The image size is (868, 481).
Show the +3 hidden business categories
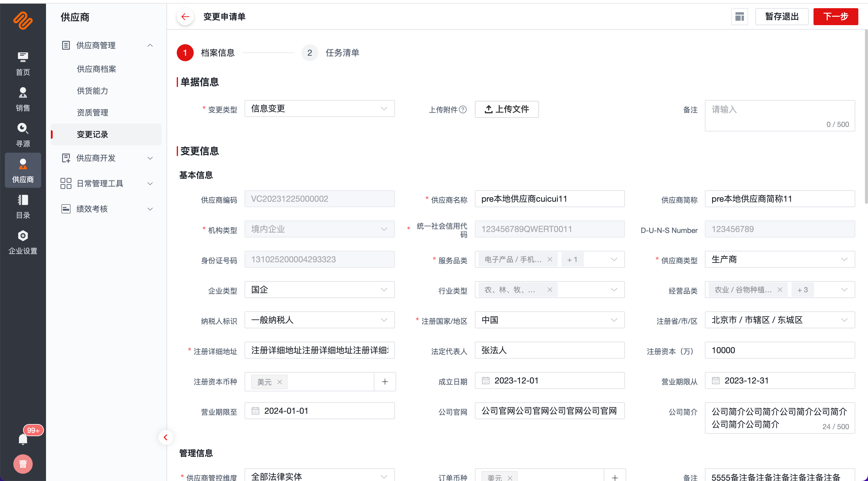click(x=802, y=290)
